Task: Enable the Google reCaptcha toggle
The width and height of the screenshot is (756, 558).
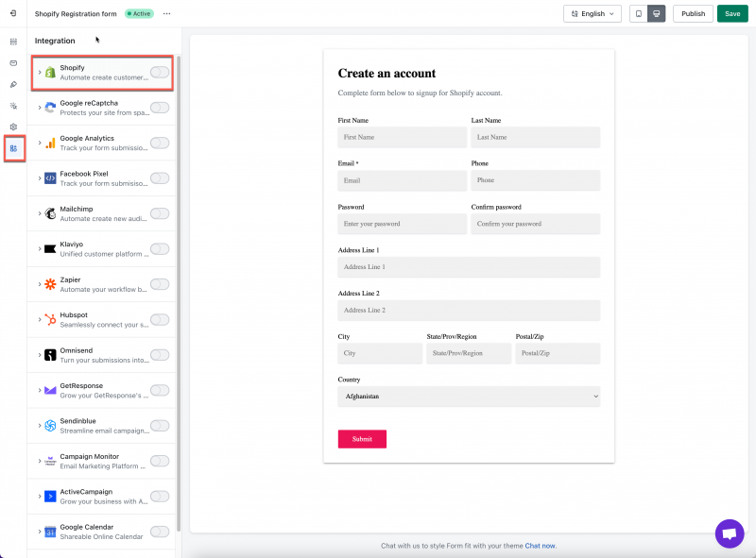Action: tap(161, 109)
